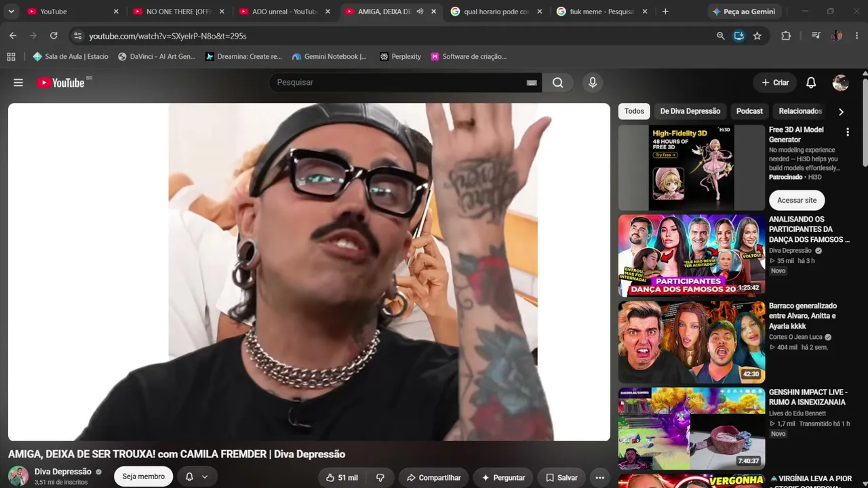
Task: Dislike the video with thumbs-down
Action: (x=380, y=478)
